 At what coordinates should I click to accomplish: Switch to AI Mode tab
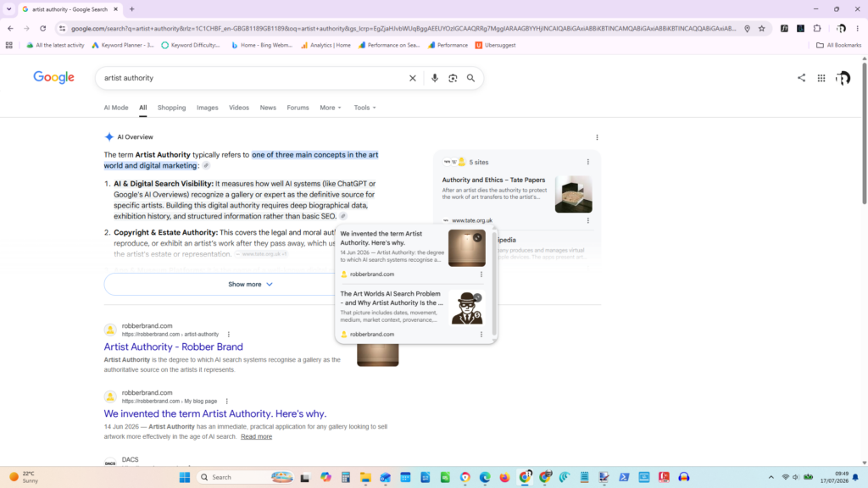point(115,108)
